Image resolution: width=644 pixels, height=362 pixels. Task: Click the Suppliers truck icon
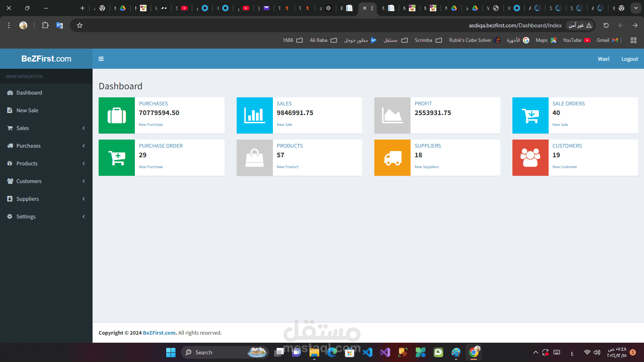pyautogui.click(x=392, y=158)
